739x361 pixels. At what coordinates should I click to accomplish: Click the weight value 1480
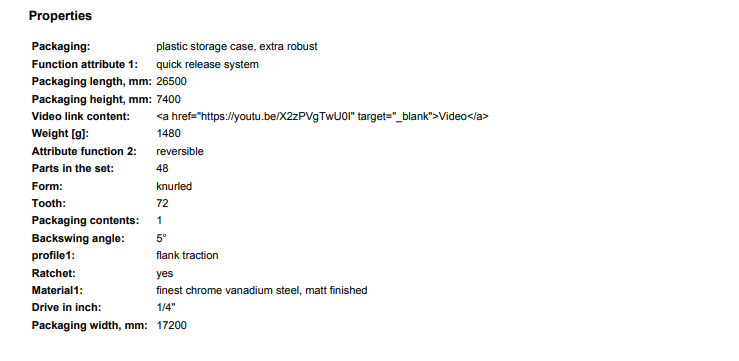click(168, 133)
